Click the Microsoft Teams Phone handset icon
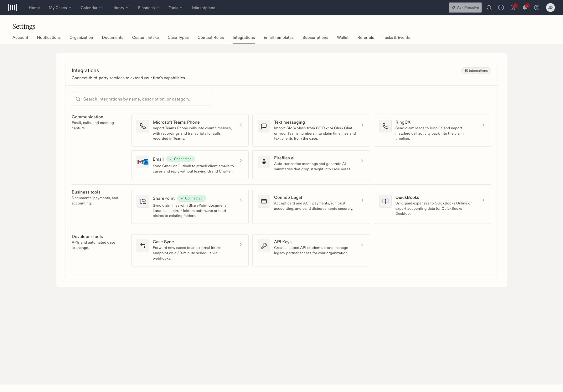 click(x=143, y=126)
